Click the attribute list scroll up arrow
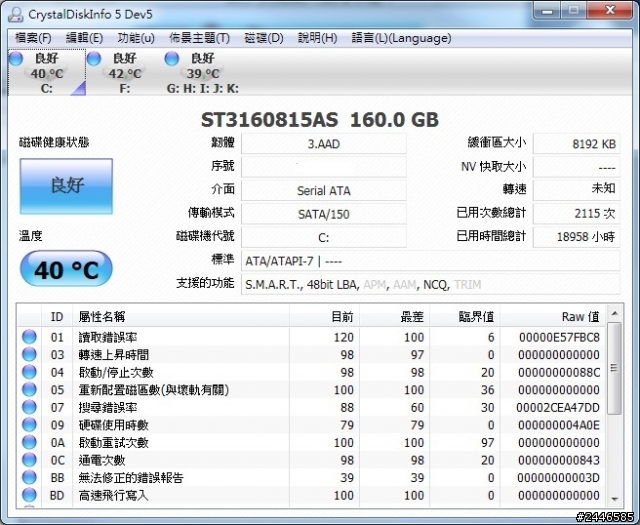 coord(614,314)
